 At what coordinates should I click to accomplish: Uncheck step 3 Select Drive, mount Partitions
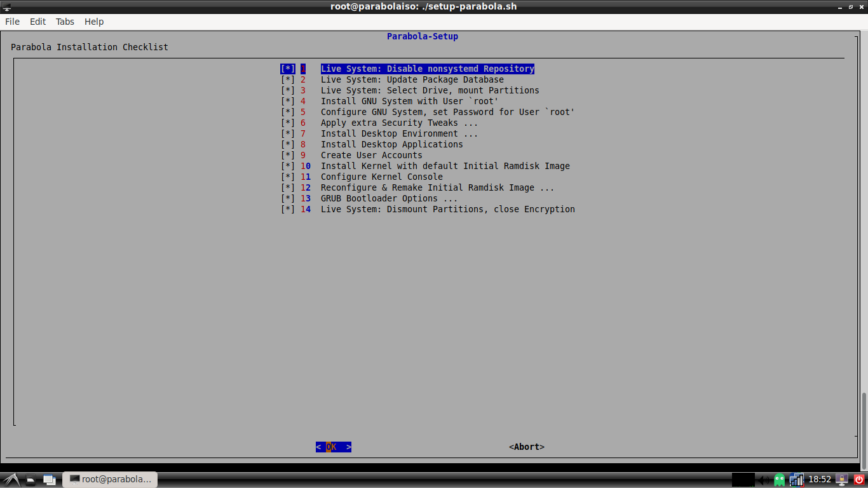point(288,90)
